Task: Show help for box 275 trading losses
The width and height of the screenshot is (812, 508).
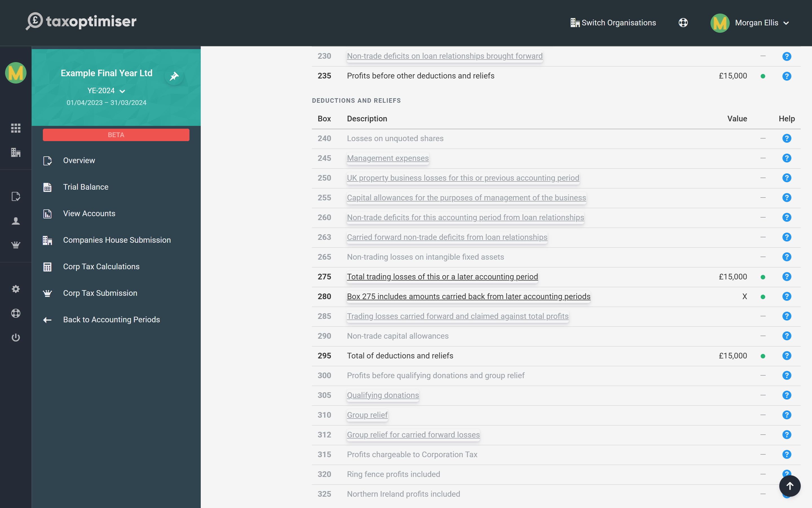Action: tap(787, 277)
